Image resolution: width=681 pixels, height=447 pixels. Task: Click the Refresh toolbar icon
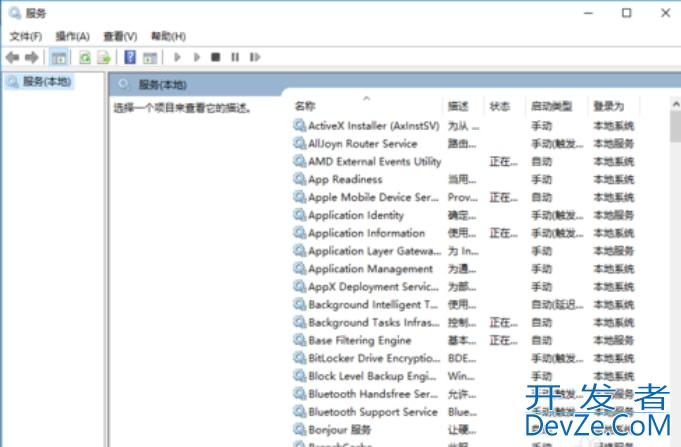pyautogui.click(x=85, y=57)
